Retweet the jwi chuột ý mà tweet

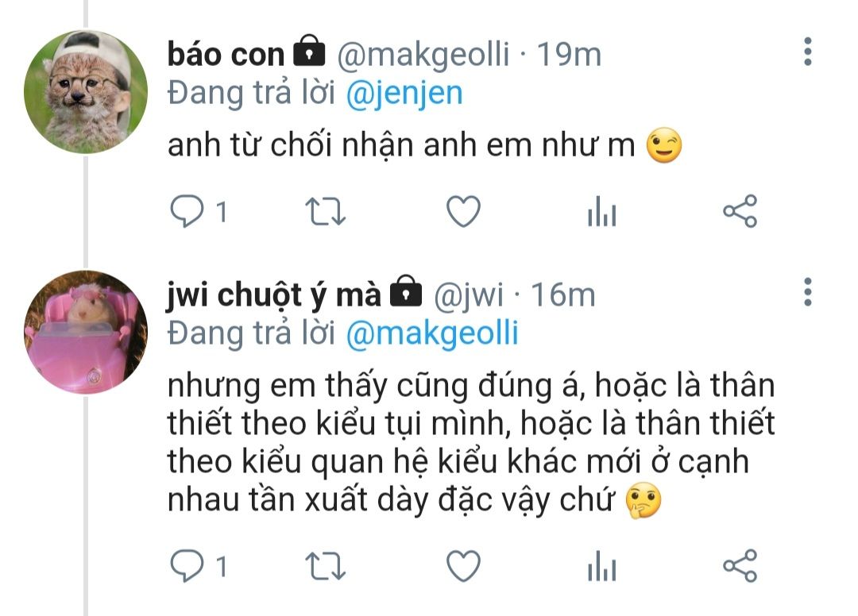[325, 566]
